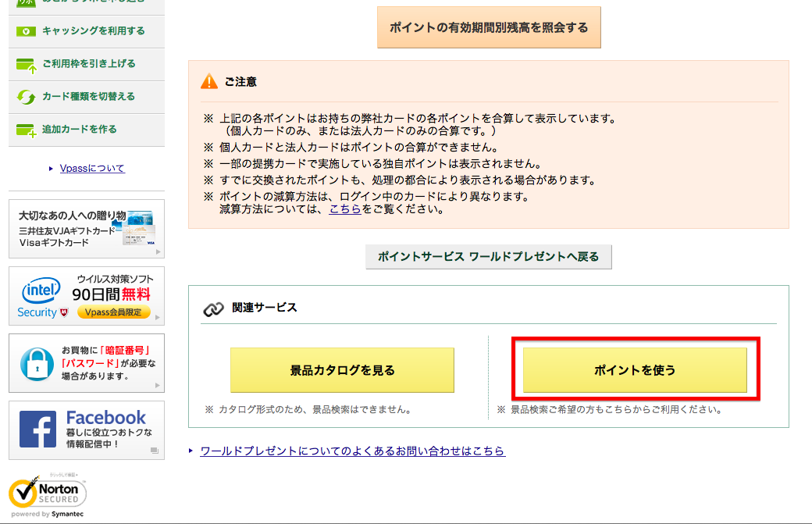Click the padlock icon on password banner
This screenshot has height=524, width=812.
click(37, 363)
